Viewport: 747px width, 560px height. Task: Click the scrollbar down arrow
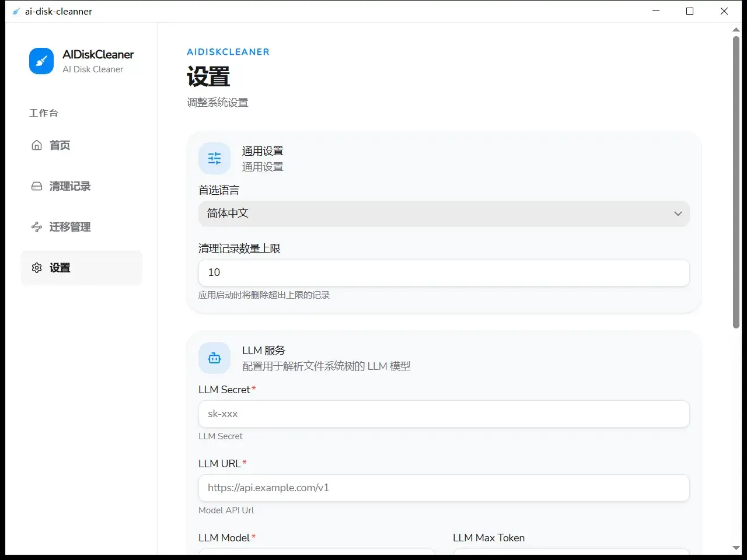(x=736, y=548)
